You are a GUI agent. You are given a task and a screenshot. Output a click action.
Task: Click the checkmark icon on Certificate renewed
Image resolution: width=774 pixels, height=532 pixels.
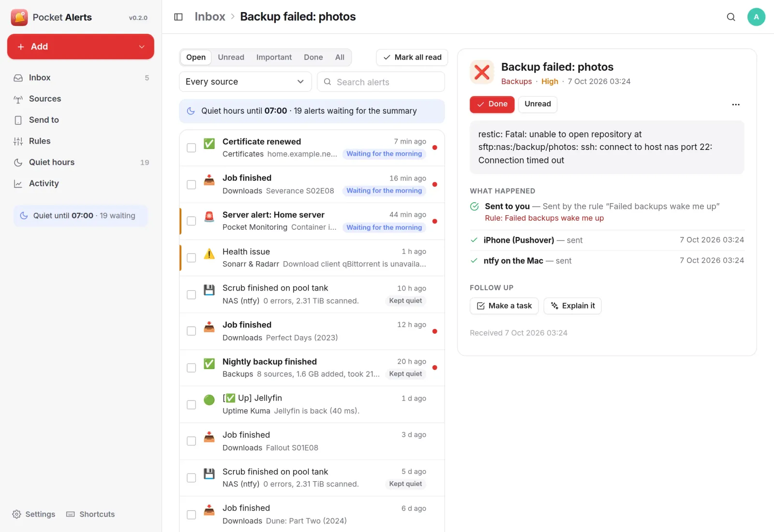tap(209, 144)
